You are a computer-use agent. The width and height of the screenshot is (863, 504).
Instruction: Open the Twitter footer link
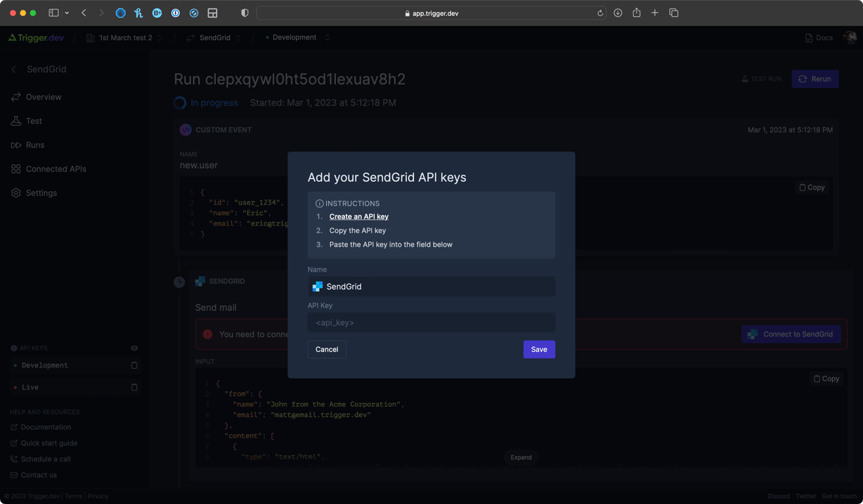click(805, 496)
